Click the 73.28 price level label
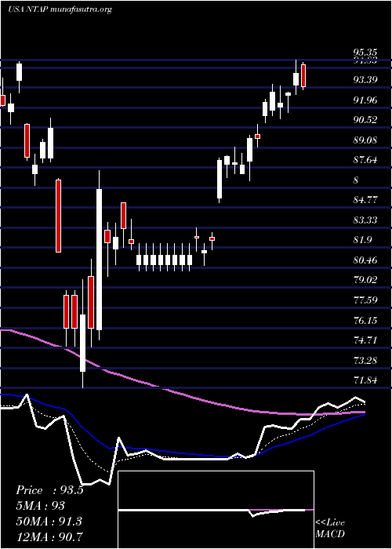This screenshot has height=549, width=392. pyautogui.click(x=365, y=360)
